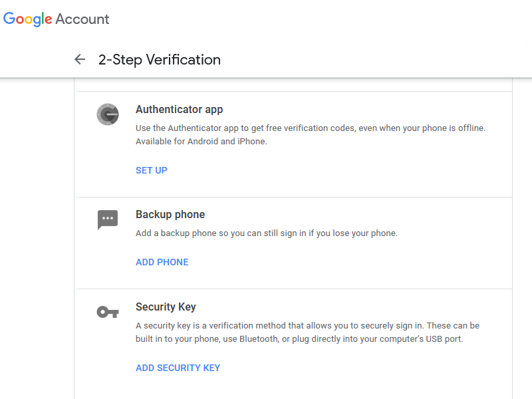Click divider line between Backup phone and Security Key

pyautogui.click(x=294, y=289)
